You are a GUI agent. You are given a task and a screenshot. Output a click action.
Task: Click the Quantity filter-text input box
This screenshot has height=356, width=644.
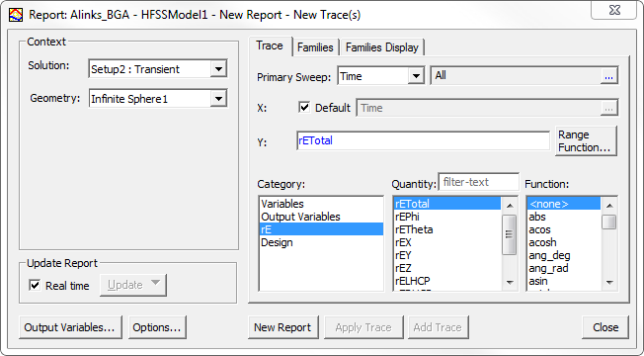(478, 182)
